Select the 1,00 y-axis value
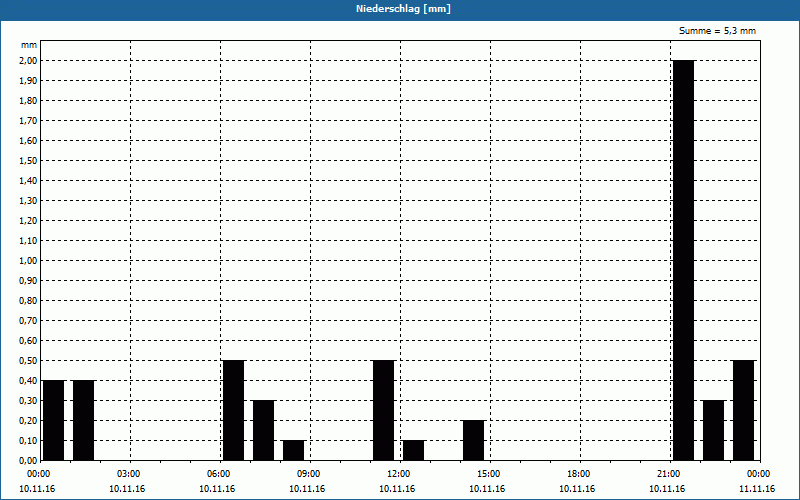The width and height of the screenshot is (800, 500). click(x=29, y=261)
